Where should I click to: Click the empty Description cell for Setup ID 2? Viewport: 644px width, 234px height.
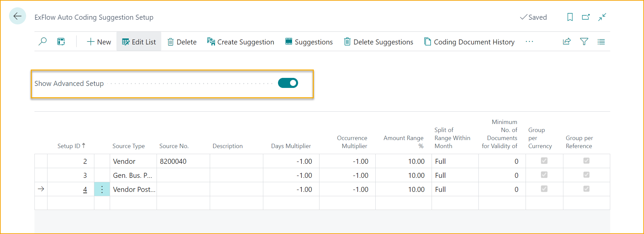[x=237, y=161]
